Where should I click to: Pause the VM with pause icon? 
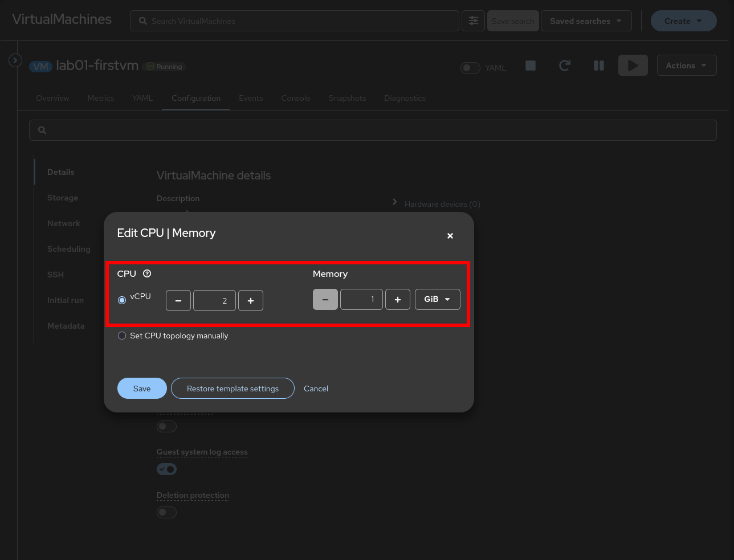coord(599,66)
